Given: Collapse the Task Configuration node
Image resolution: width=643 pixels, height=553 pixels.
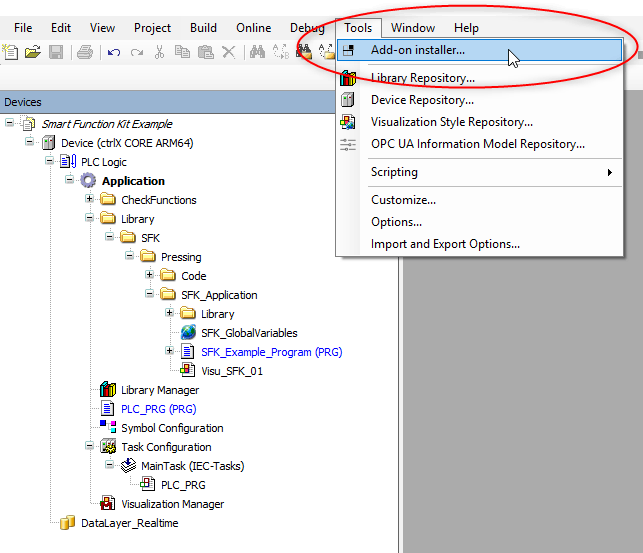Looking at the screenshot, I should [x=89, y=446].
